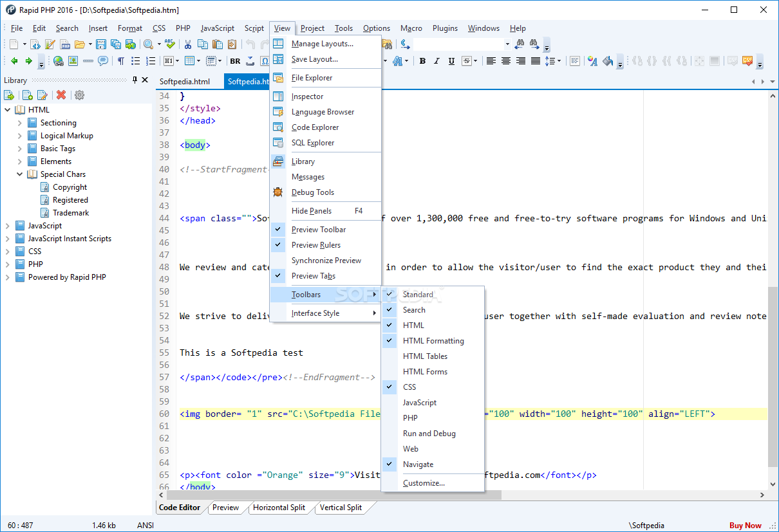Open Library settings gear icon
779x532 pixels.
pos(79,95)
